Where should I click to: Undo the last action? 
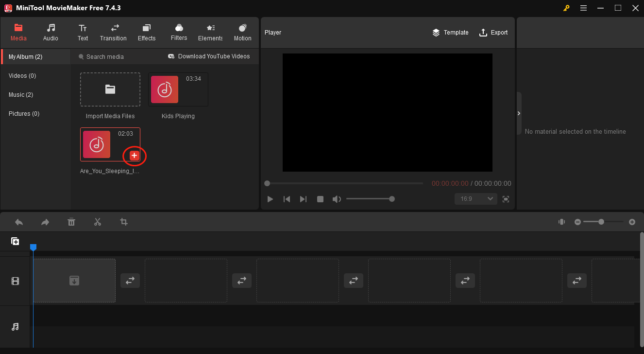19,222
